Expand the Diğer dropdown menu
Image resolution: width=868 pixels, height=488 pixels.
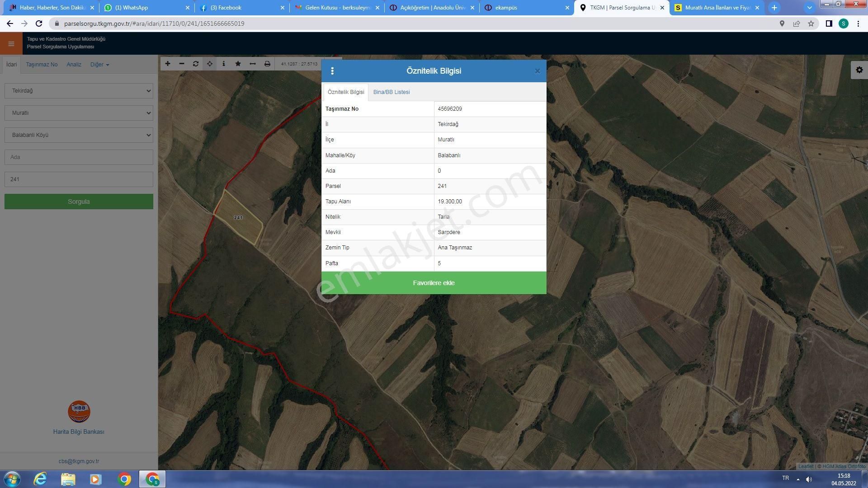[x=99, y=65]
